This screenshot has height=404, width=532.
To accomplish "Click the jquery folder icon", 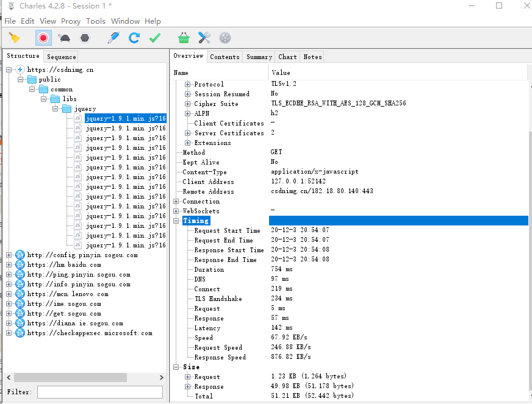I will [x=67, y=109].
